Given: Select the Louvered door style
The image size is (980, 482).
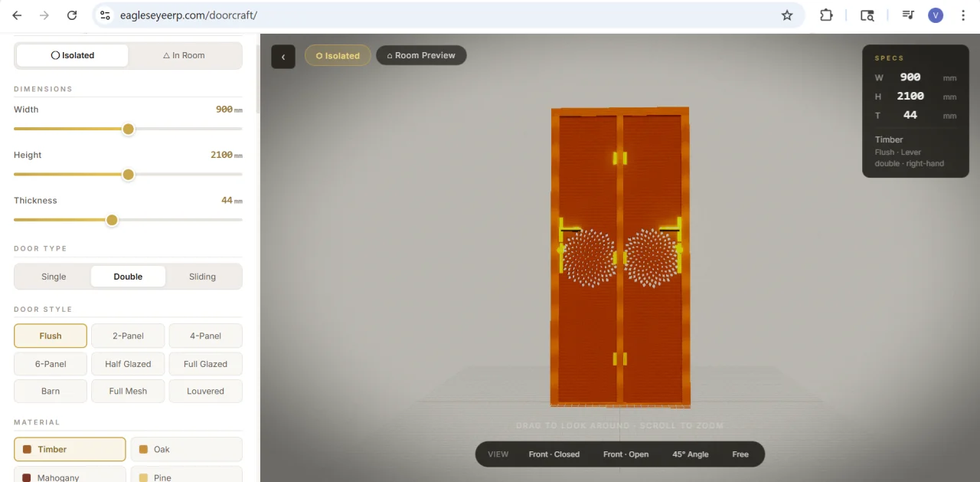Looking at the screenshot, I should (206, 391).
